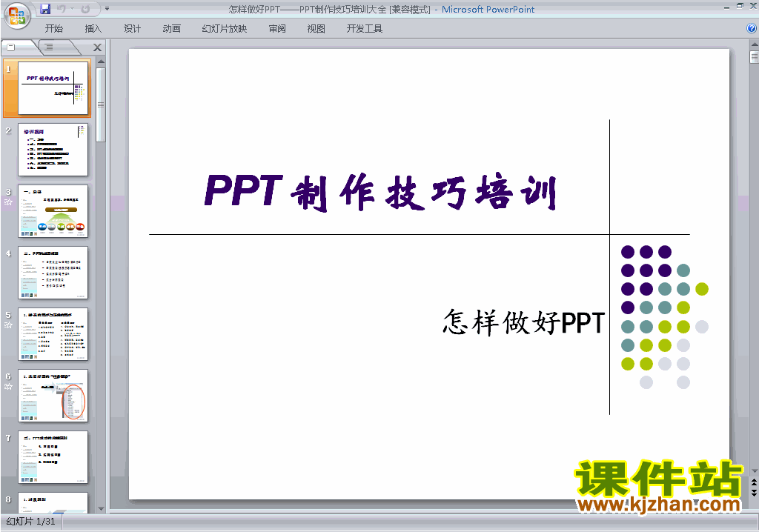This screenshot has height=532, width=759.
Task: Select slide 1 thumbnail
Action: point(53,87)
